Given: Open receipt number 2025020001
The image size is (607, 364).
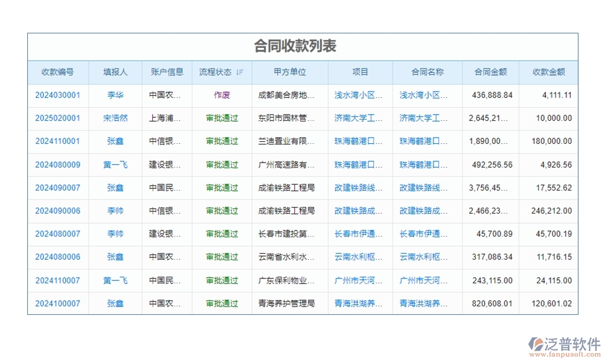Looking at the screenshot, I should 58,118.
